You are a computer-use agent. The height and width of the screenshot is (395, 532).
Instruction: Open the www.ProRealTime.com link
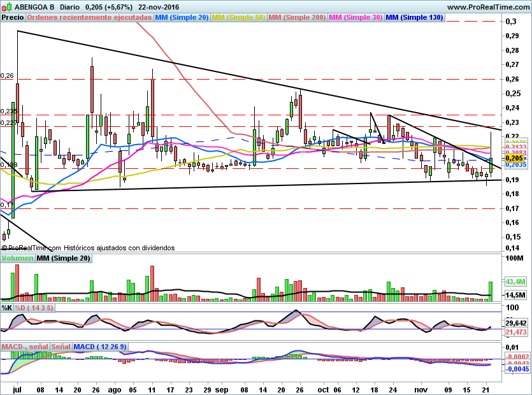[x=487, y=6]
